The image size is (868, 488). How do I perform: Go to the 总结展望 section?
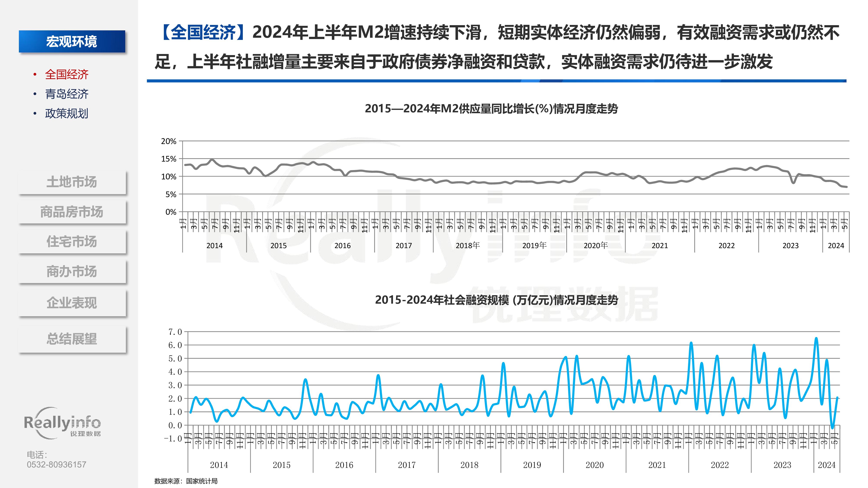tap(72, 339)
